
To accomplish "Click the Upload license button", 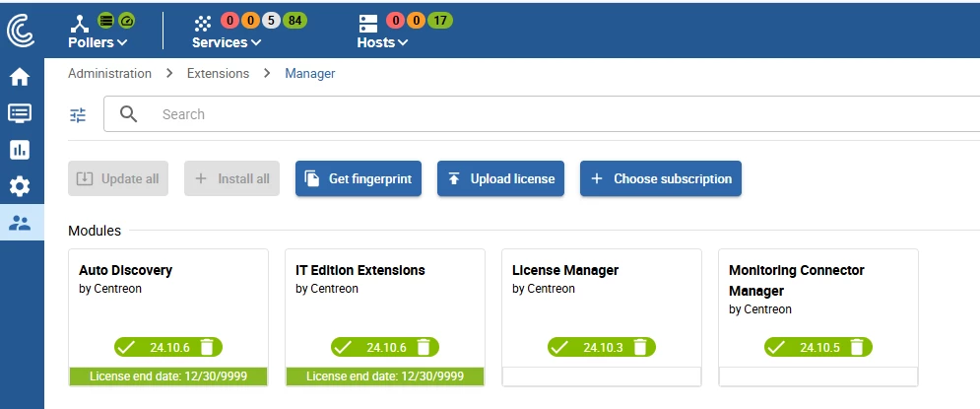I will 500,178.
